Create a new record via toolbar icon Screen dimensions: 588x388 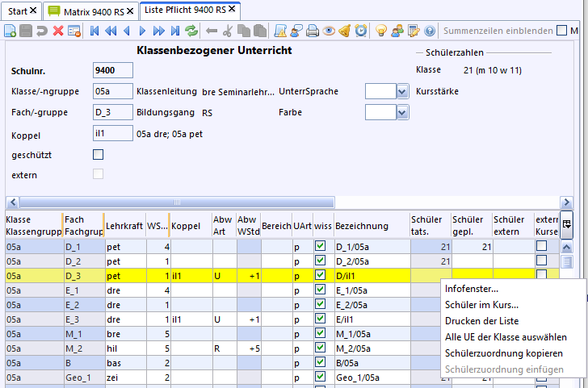point(10,31)
